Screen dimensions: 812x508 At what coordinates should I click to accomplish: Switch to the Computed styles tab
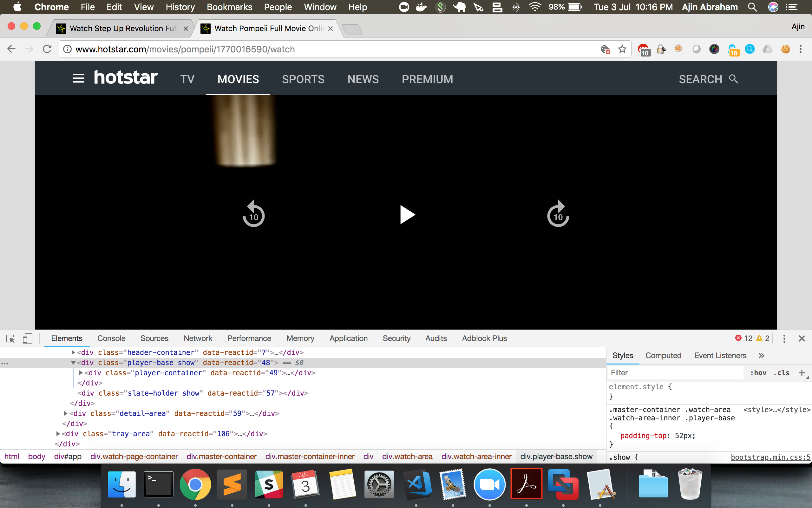(x=663, y=356)
